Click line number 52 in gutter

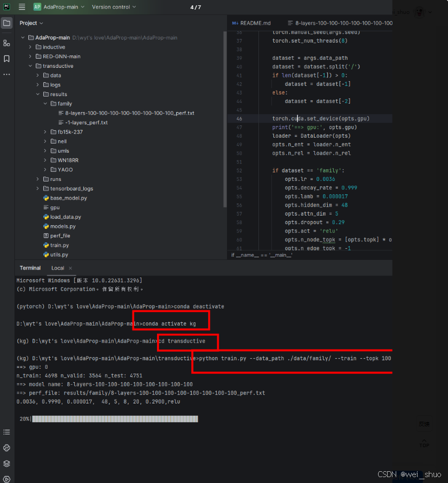[239, 171]
